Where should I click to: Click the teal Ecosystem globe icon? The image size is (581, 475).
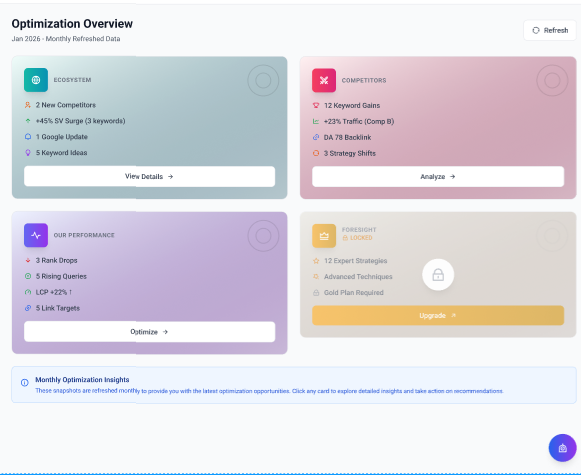(x=36, y=80)
